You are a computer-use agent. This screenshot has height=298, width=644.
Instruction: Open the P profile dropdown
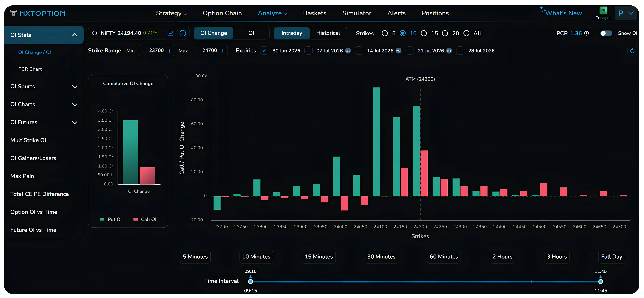tap(626, 13)
